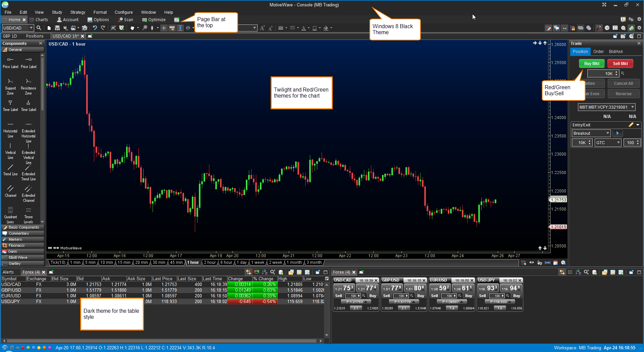Screen dimensions: 644x352
Task: Select the Price Label component with left marker
Action: (x=10, y=62)
